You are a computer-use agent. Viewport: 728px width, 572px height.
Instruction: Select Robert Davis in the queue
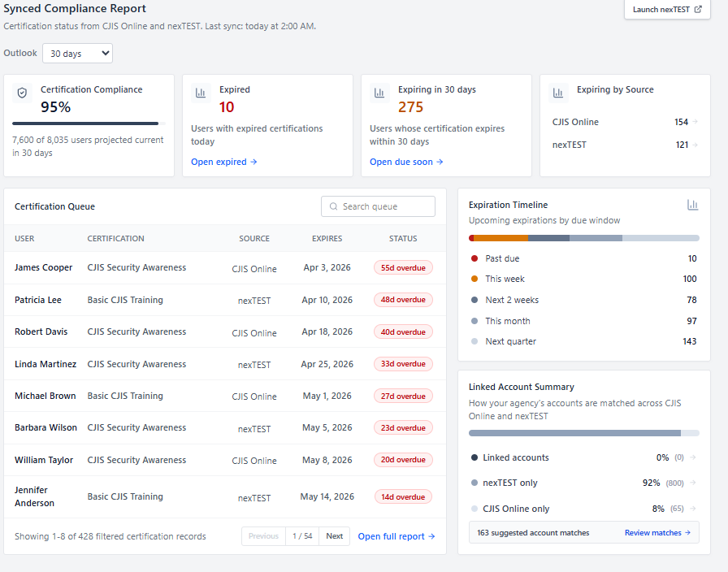click(x=41, y=331)
